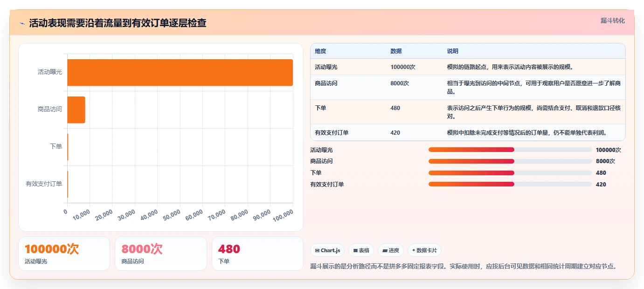
Task: Open the 480 下单 data card
Action: [x=257, y=254]
